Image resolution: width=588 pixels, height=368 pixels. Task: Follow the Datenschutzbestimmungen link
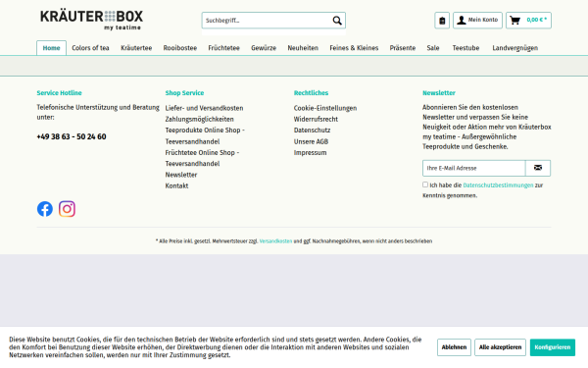pyautogui.click(x=498, y=185)
